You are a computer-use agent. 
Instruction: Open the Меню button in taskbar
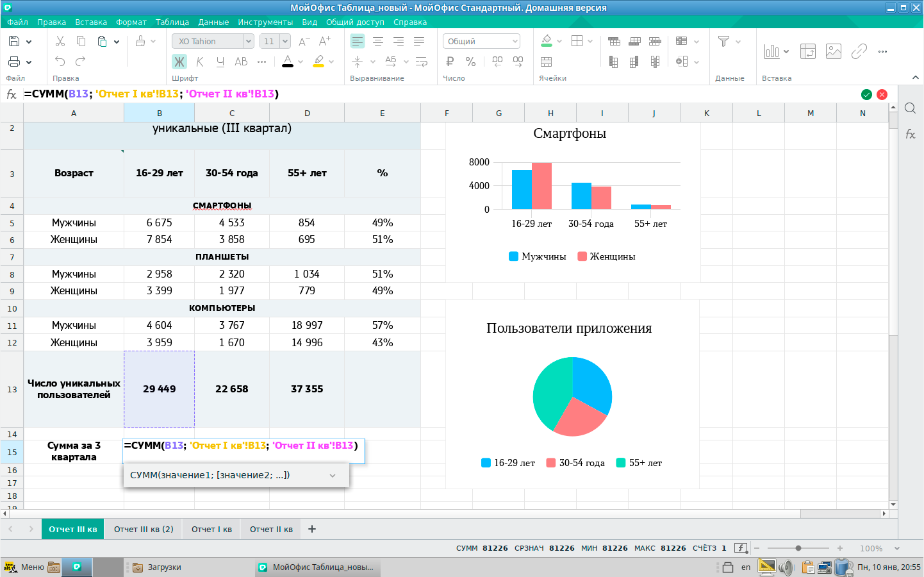pos(24,567)
